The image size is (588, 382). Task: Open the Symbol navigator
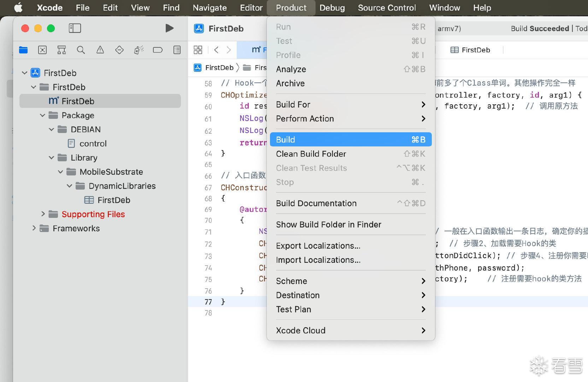tap(61, 50)
